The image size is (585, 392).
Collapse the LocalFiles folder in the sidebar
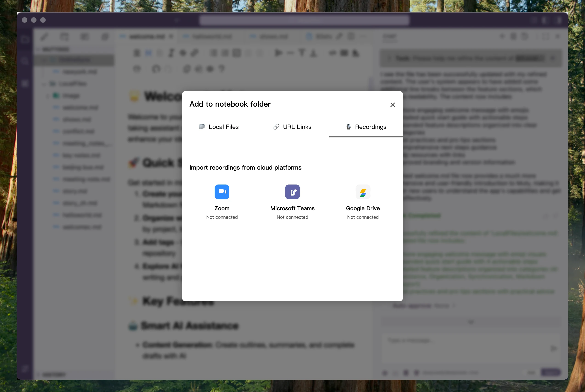(x=43, y=83)
